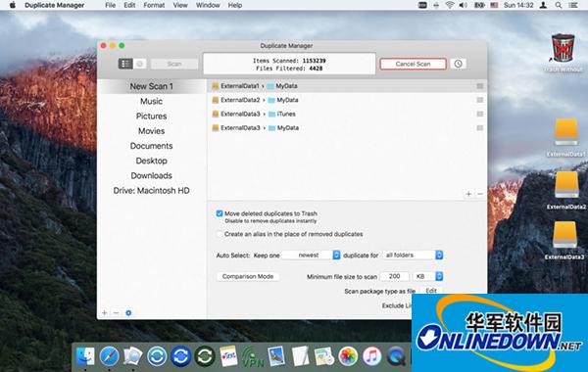Click the handle icon on ExternalData3 iTunes row
This screenshot has width=588, height=372.
pos(479,114)
